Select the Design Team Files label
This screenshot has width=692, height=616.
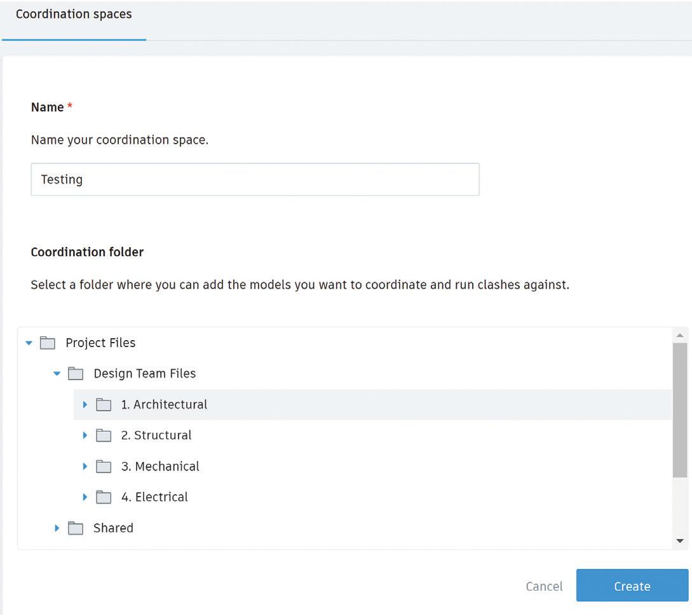pos(145,374)
